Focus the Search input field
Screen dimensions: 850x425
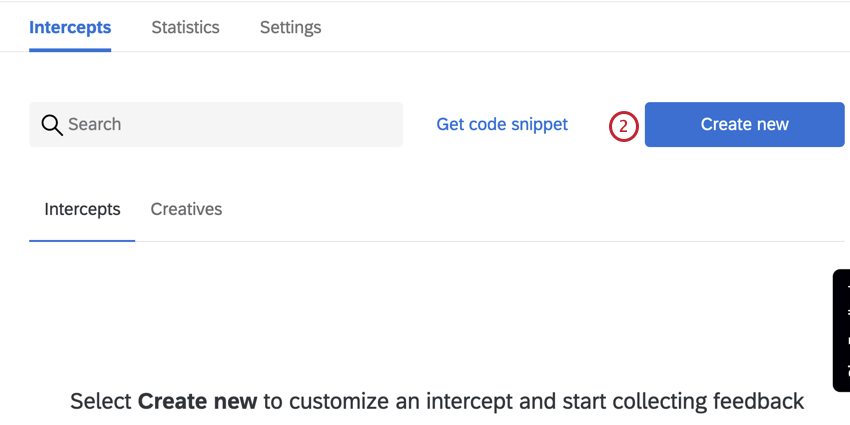[x=216, y=124]
